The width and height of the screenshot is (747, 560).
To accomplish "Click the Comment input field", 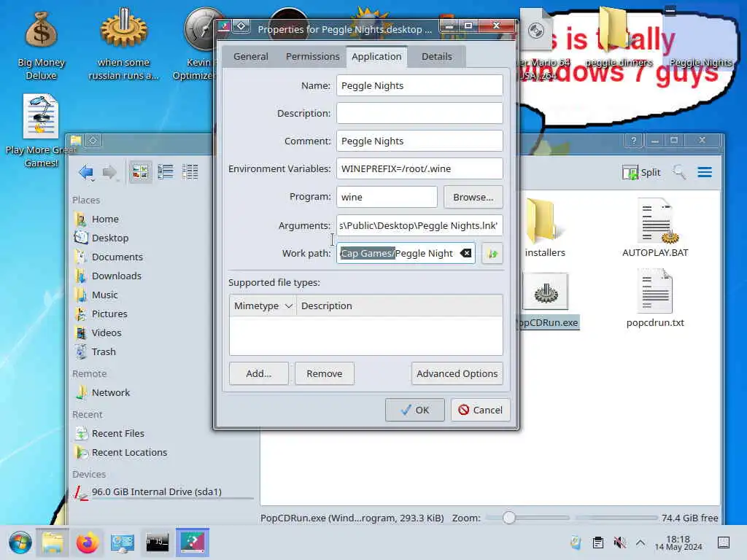I will coord(419,141).
